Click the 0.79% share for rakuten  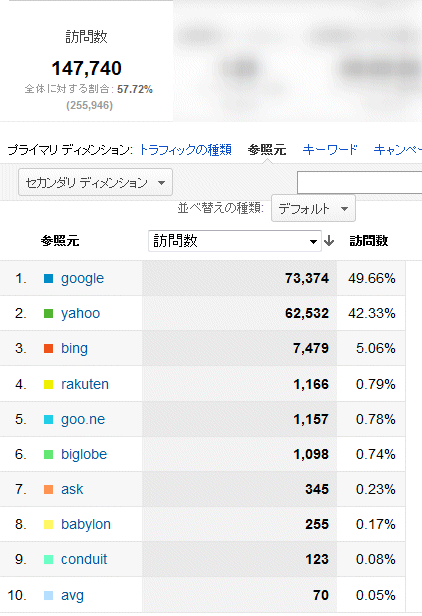[376, 384]
